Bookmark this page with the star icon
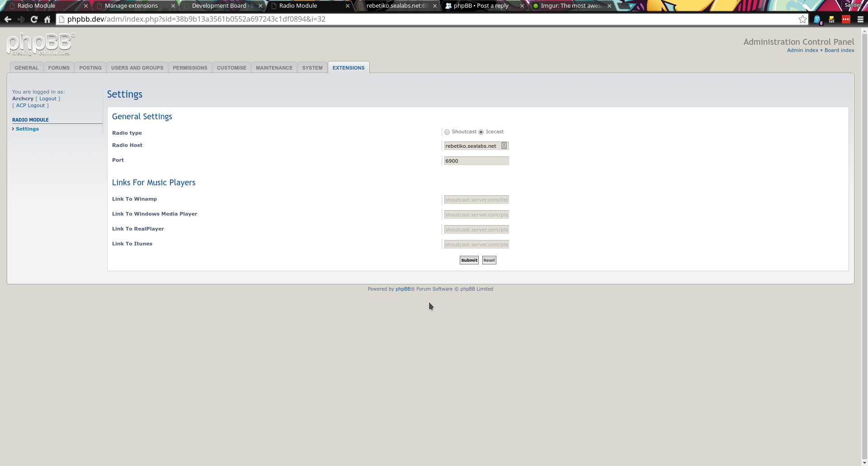This screenshot has height=466, width=868. 802,19
